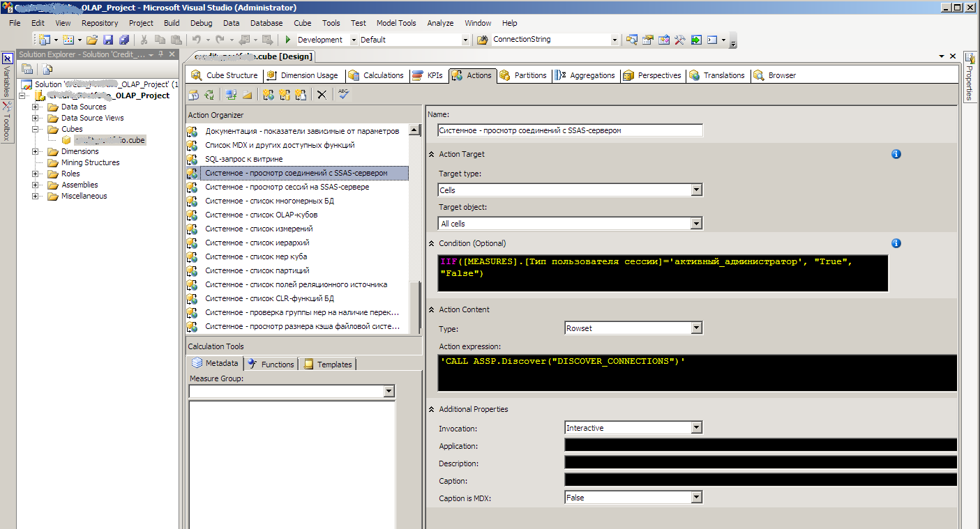Open ConnectionString find dropdown

615,40
